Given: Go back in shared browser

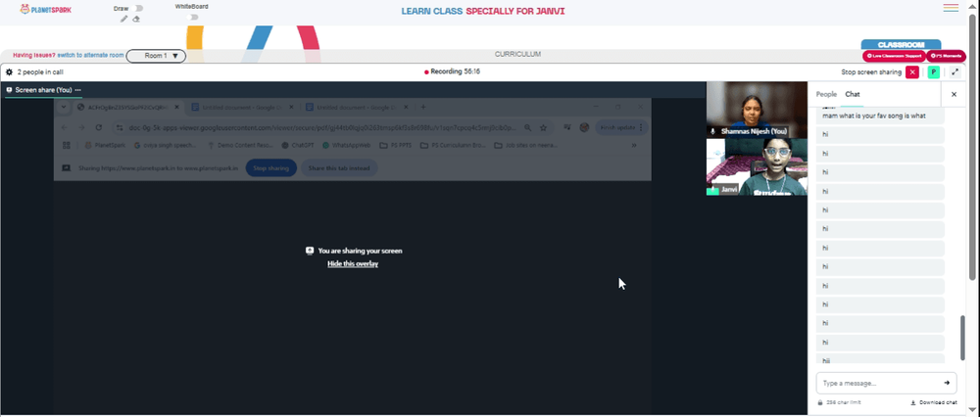Looking at the screenshot, I should pos(65,127).
